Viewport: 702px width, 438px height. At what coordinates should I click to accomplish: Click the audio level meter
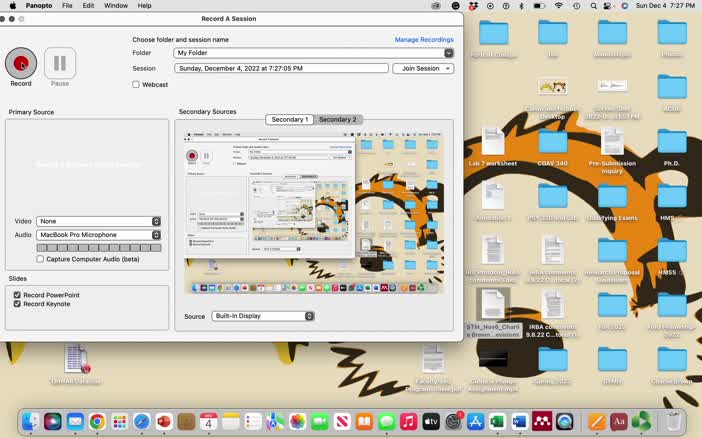point(98,248)
